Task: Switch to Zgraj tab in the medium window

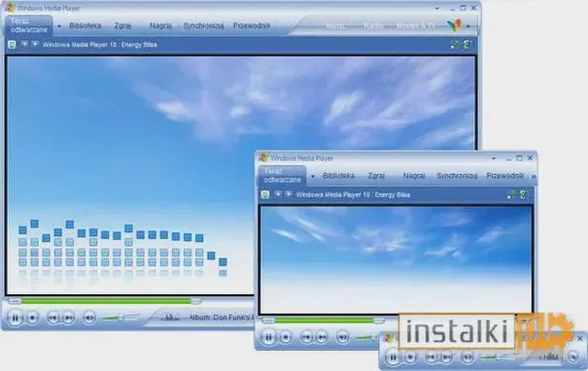Action: point(376,176)
